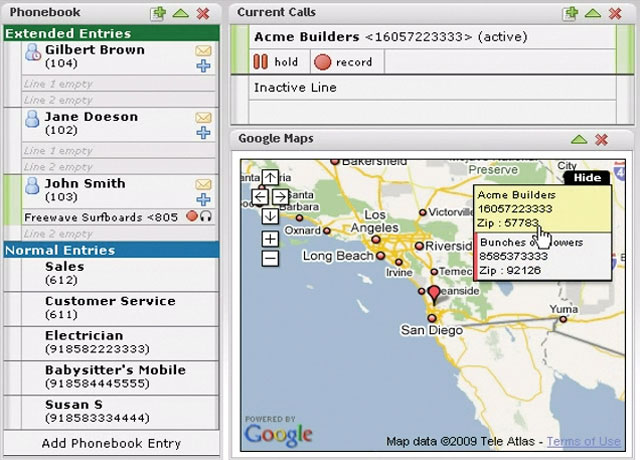Close the Phonebook panel
The height and width of the screenshot is (460, 640).
point(203,13)
